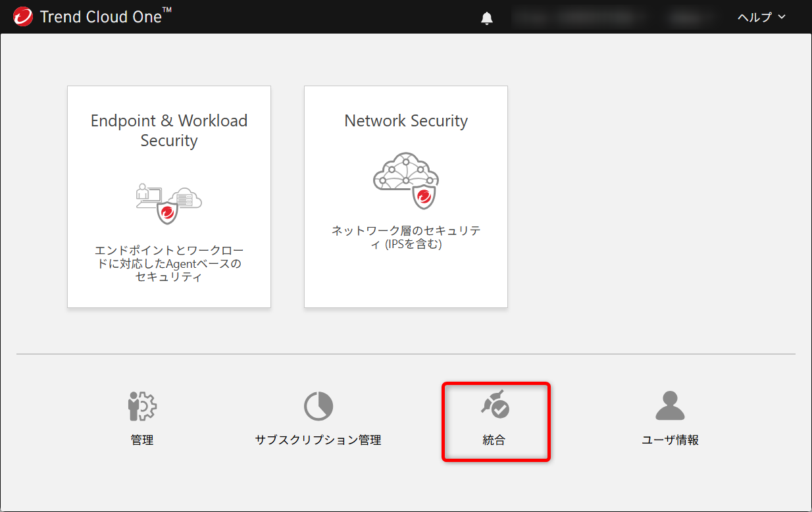Viewport: 812px width, 512px height.
Task: Open the Network Security card
Action: [x=406, y=197]
